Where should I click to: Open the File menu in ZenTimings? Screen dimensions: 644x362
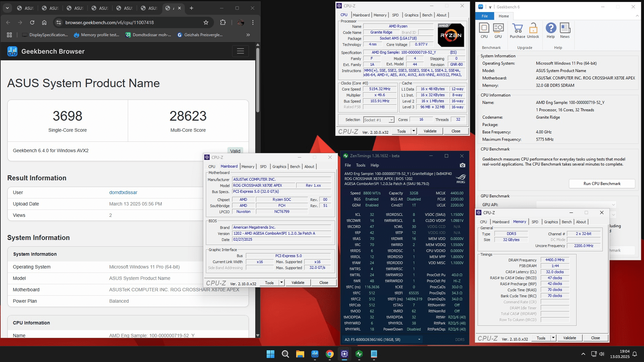click(348, 165)
